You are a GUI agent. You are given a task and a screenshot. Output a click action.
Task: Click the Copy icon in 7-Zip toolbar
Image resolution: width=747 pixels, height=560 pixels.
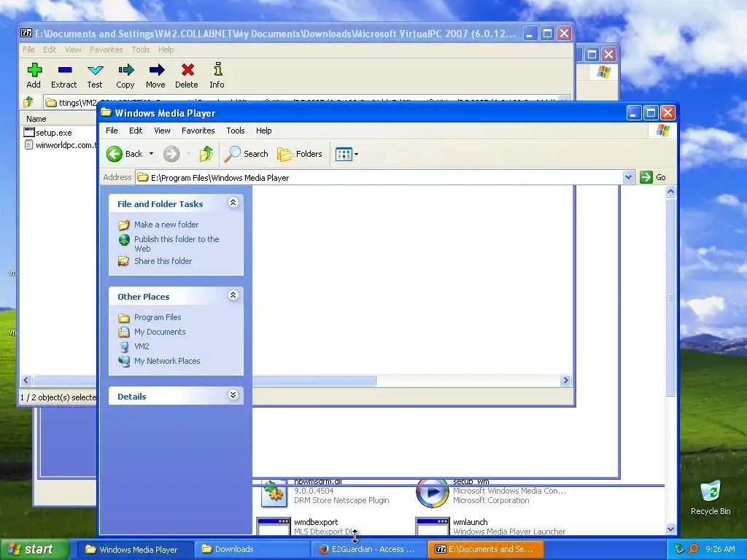click(125, 70)
